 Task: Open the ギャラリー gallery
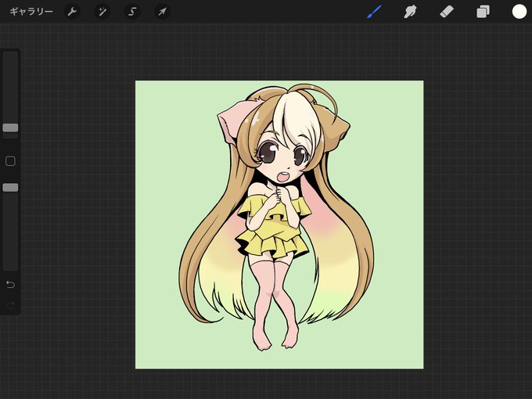31,12
